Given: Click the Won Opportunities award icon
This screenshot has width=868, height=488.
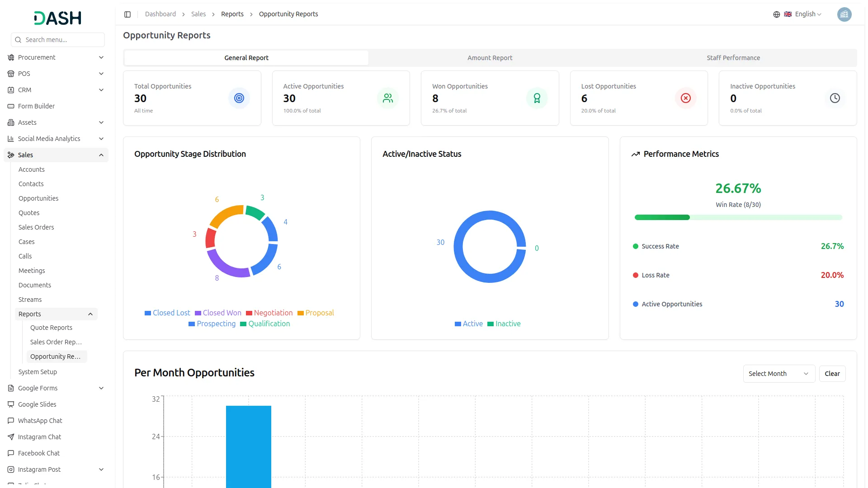Looking at the screenshot, I should coord(537,98).
